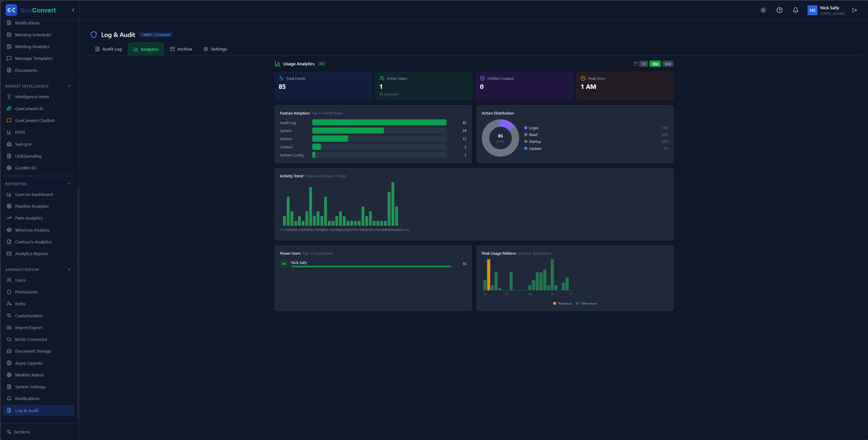This screenshot has width=868, height=440.
Task: Click the Audit Log feature adoption bar
Action: click(x=379, y=122)
